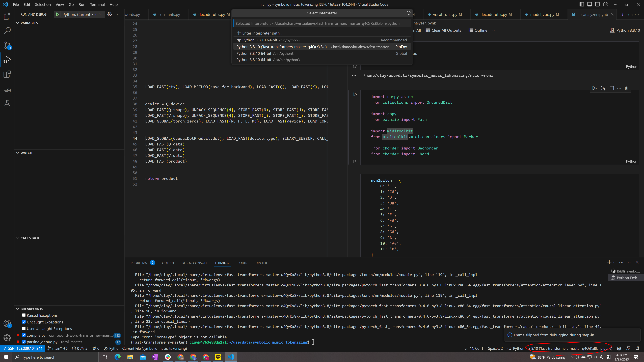Open the Remote Explorer view
The height and width of the screenshot is (362, 644).
(x=7, y=89)
